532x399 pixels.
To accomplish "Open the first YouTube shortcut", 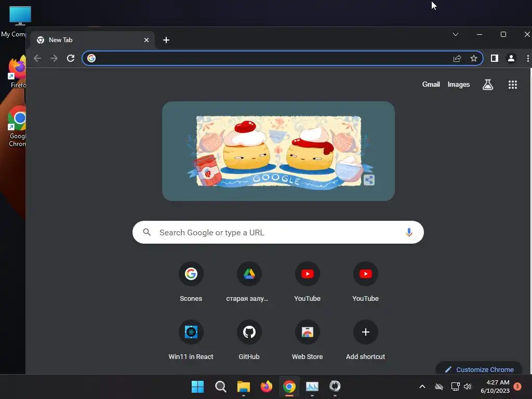I will 308,282.
